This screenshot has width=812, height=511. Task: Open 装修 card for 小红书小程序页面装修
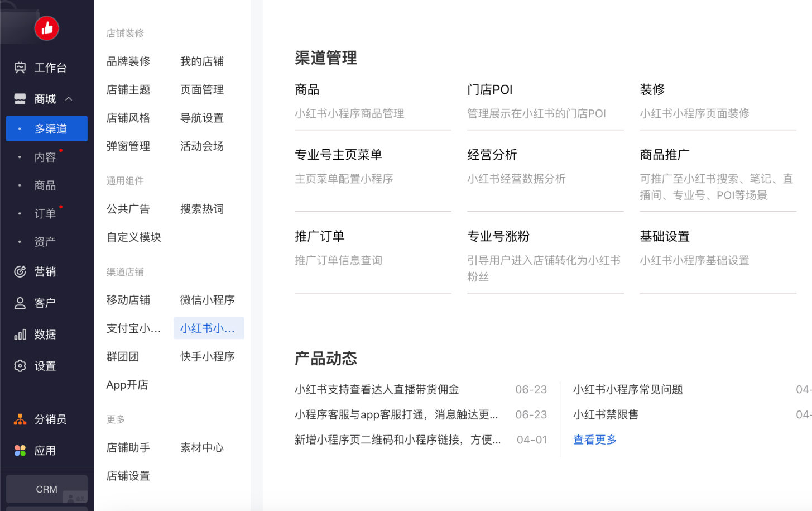(x=718, y=101)
